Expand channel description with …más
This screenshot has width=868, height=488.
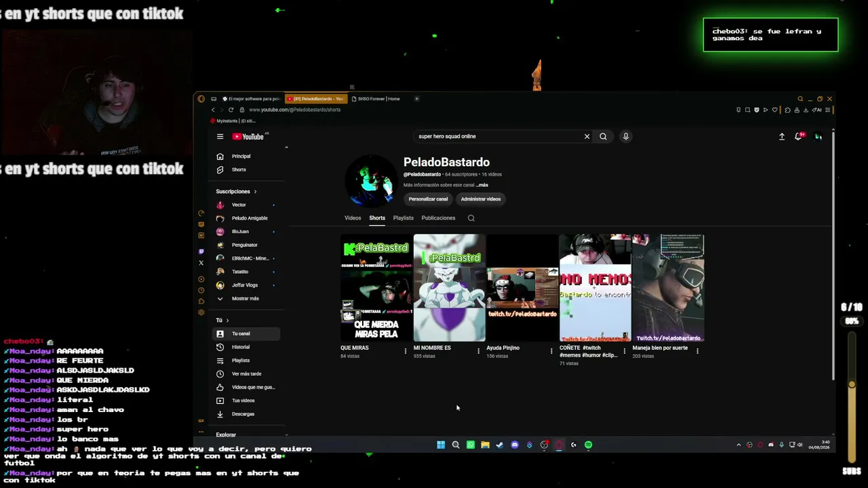482,185
